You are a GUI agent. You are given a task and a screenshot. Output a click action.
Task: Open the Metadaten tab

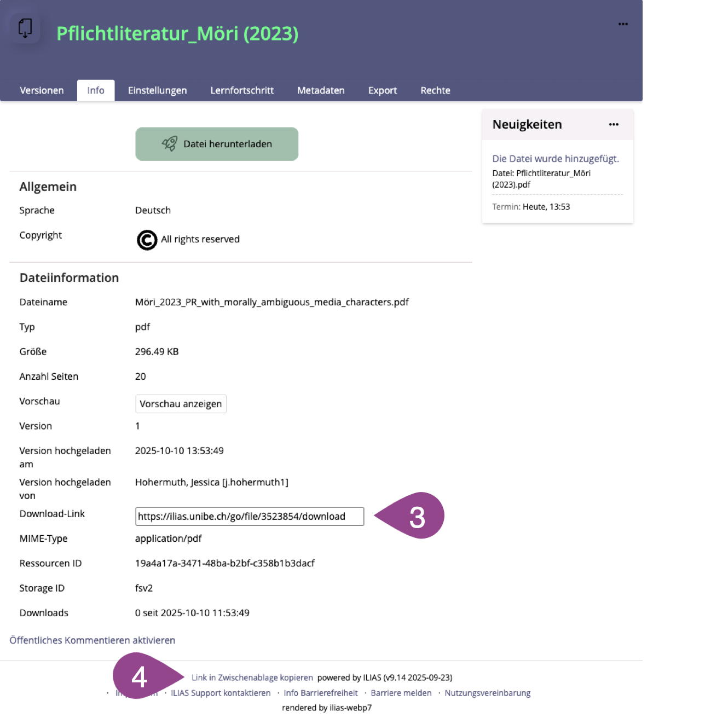[321, 90]
